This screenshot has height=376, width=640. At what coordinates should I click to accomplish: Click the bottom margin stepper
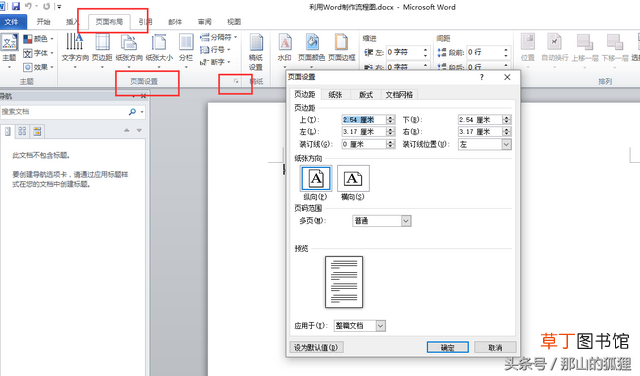[507, 120]
